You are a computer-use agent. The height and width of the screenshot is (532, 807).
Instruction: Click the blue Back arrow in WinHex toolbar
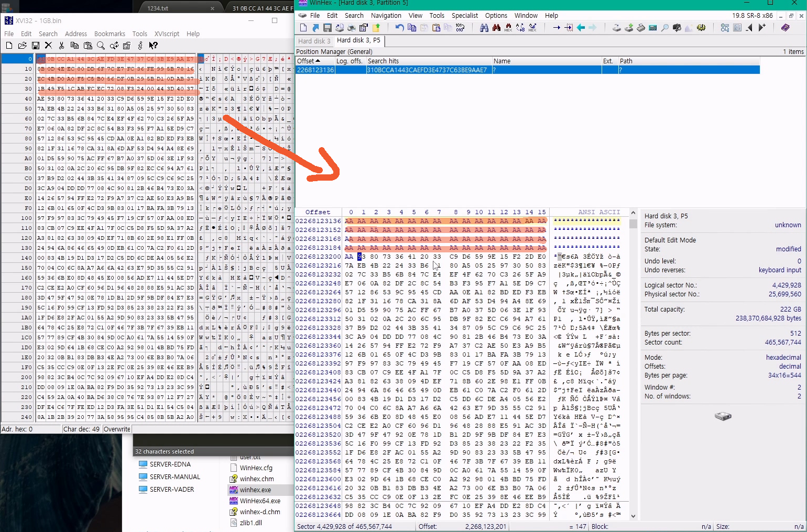[581, 28]
